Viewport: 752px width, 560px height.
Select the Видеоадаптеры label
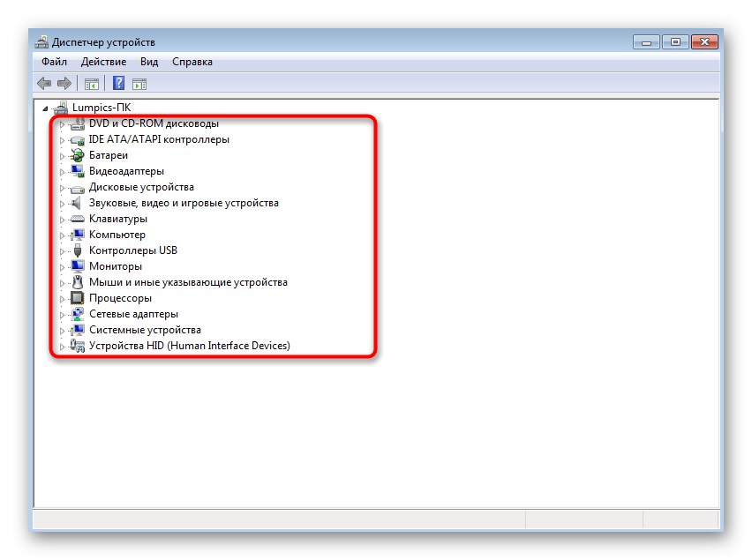point(126,171)
